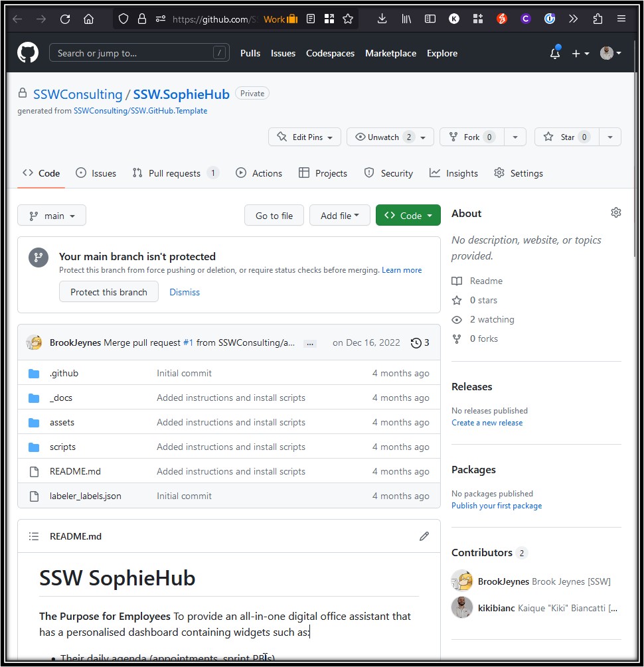This screenshot has height=667, width=644.
Task: Expand the green Code dropdown
Action: [408, 216]
